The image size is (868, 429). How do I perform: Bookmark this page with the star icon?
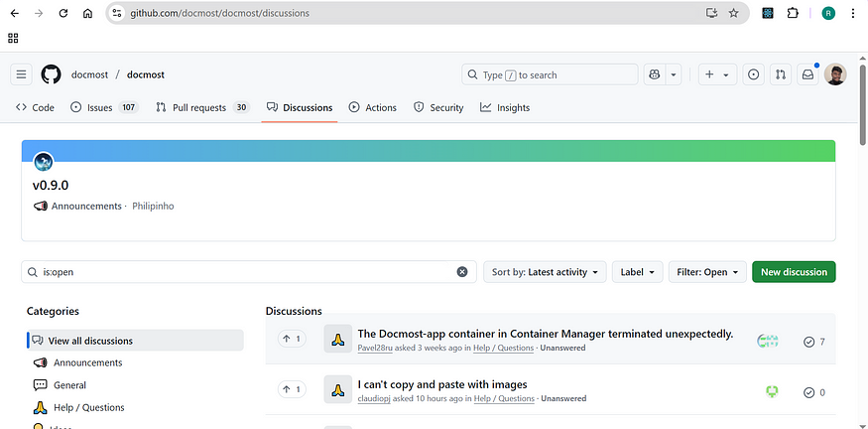tap(733, 13)
